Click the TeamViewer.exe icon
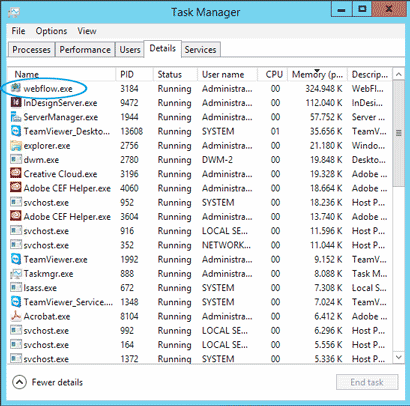The image size is (410, 406). coord(16,259)
